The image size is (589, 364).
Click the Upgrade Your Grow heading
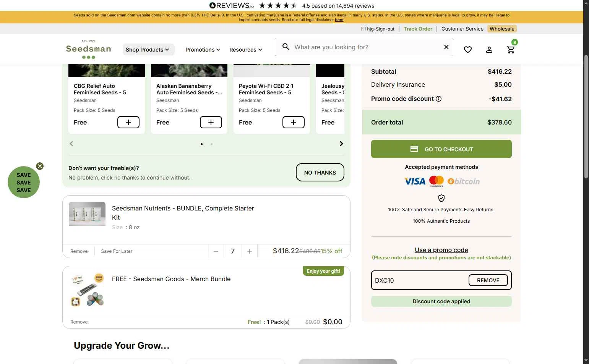click(x=122, y=346)
